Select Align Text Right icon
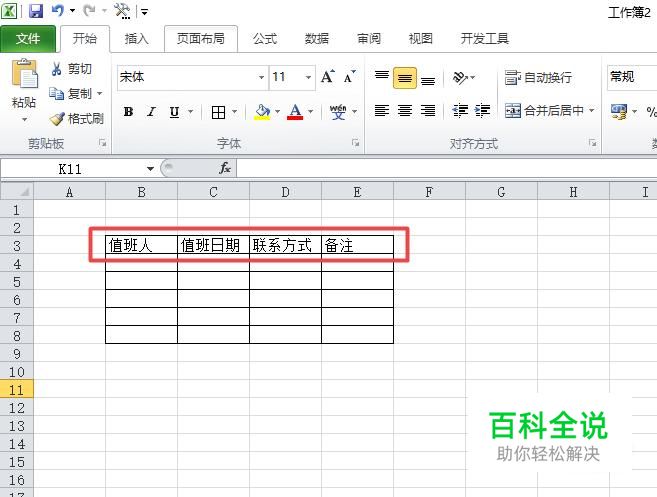 click(x=428, y=111)
